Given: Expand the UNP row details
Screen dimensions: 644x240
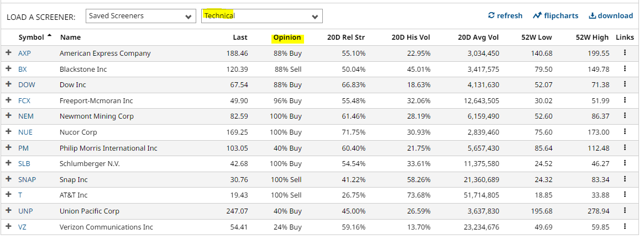Looking at the screenshot, I should point(8,211).
